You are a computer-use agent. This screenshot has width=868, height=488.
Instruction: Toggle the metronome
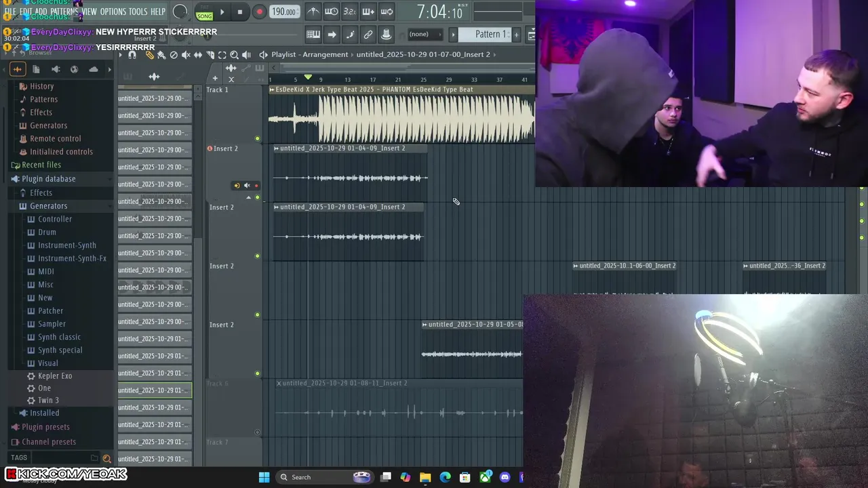coord(314,12)
